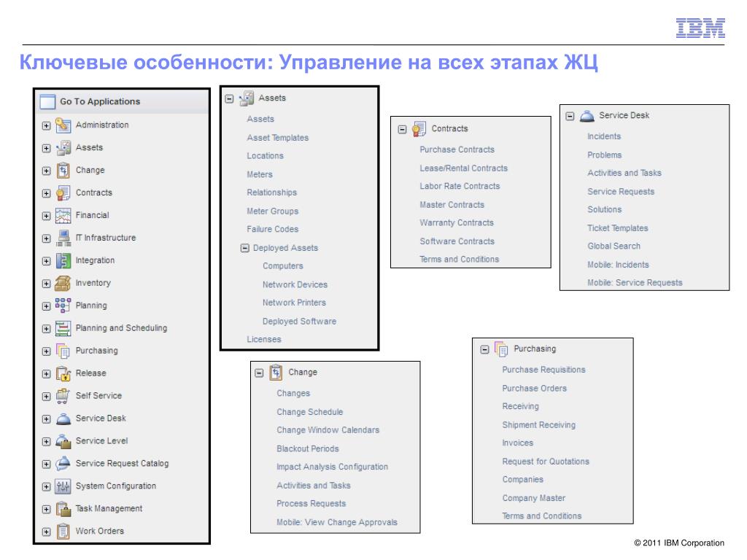The width and height of the screenshot is (747, 560).
Task: Click the Service Desk bell icon in Go To list
Action: coord(63,419)
